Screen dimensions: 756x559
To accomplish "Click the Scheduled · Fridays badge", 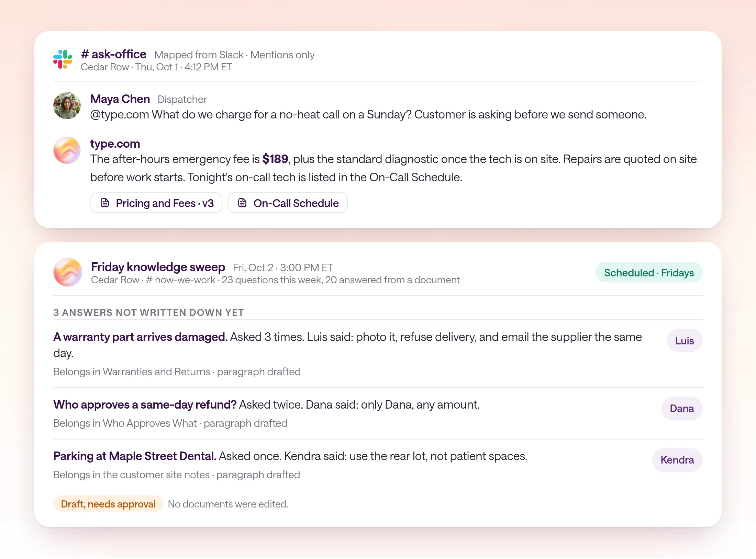I will coord(649,272).
